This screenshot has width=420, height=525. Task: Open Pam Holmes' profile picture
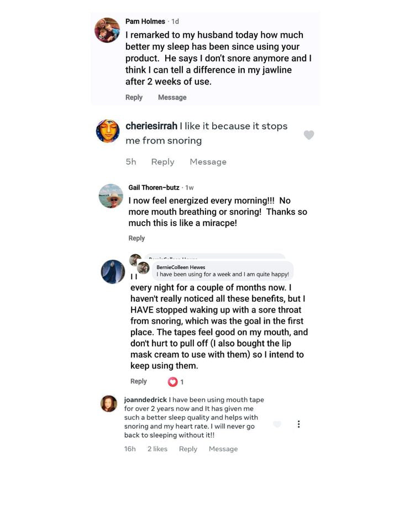point(107,30)
